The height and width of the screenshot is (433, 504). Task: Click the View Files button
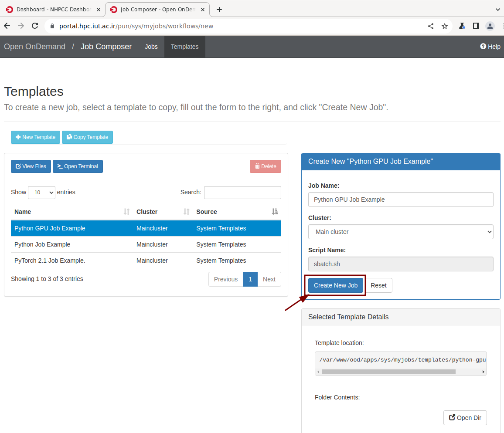(31, 166)
